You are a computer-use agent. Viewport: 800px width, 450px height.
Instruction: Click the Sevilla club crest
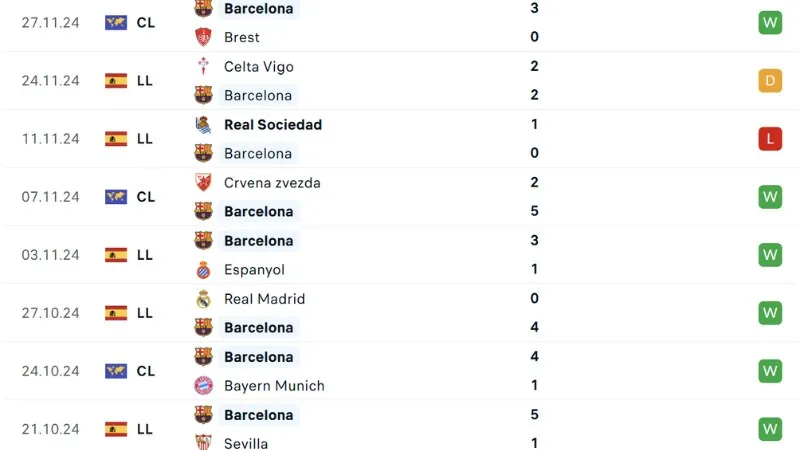(203, 443)
